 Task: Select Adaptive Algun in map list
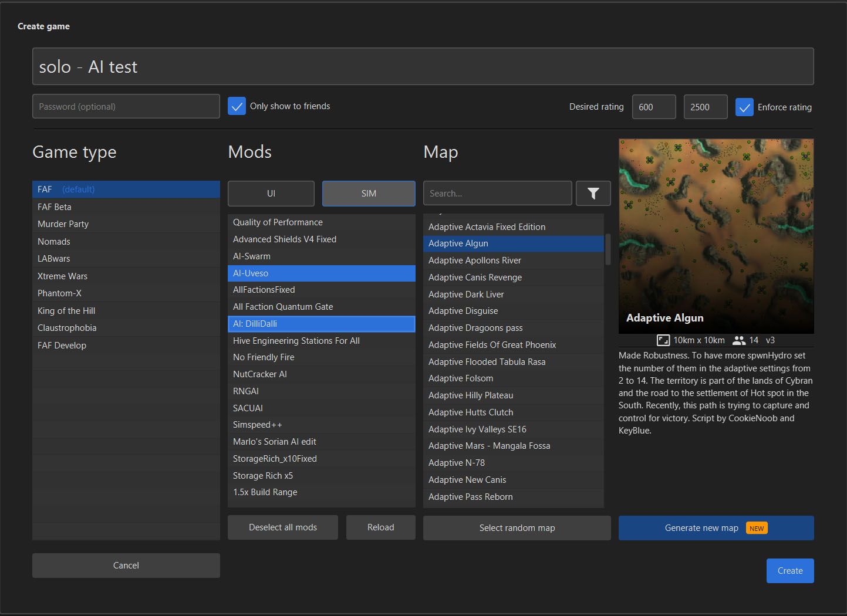point(514,243)
